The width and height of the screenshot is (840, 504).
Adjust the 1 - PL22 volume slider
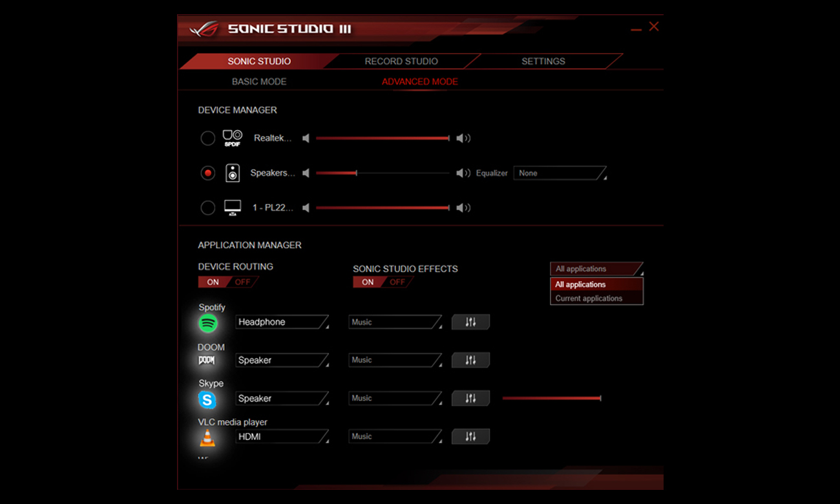pos(383,207)
